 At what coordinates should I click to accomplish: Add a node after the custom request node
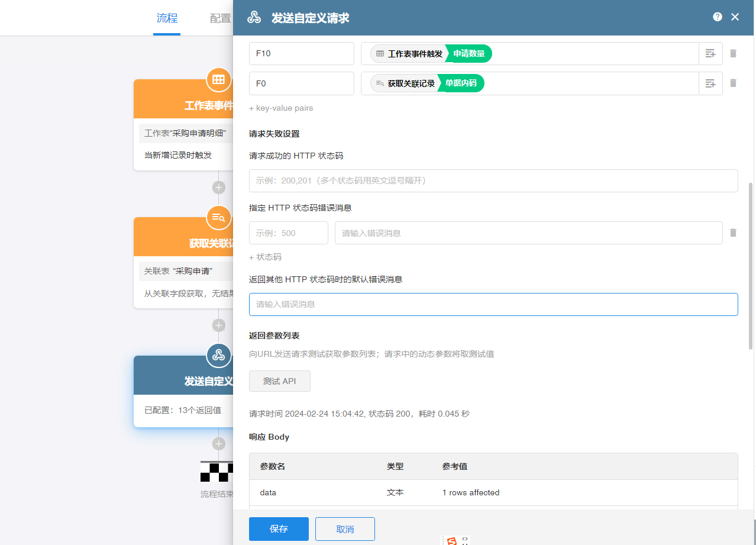pyautogui.click(x=219, y=444)
